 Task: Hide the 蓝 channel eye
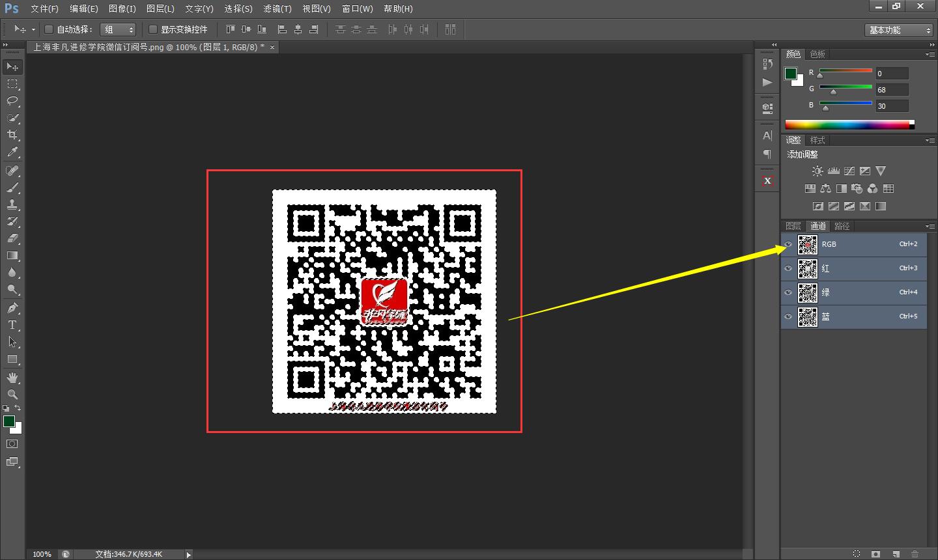click(788, 317)
